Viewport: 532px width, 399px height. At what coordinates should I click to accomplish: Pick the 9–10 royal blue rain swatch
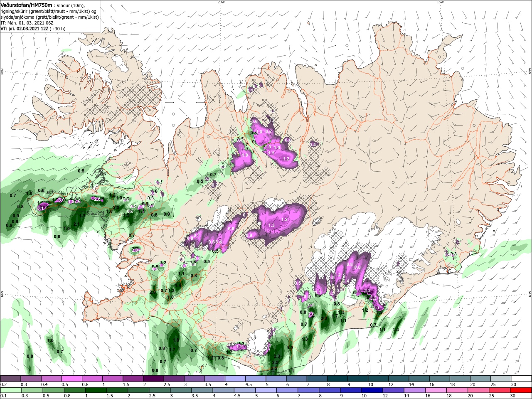[x=351, y=390]
